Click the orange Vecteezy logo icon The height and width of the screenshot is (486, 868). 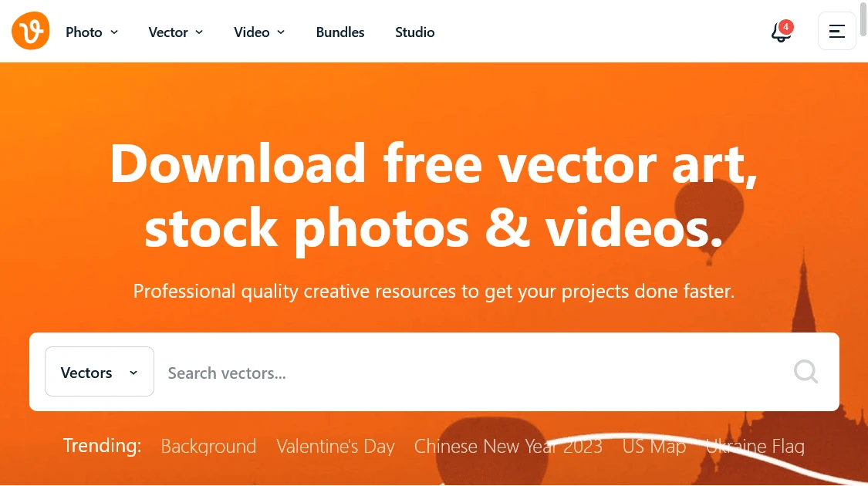click(x=30, y=31)
